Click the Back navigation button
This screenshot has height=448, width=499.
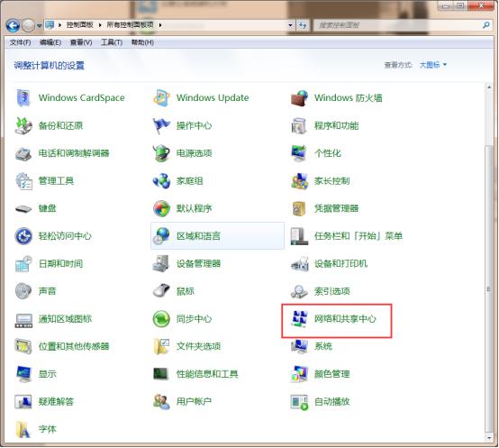13,25
